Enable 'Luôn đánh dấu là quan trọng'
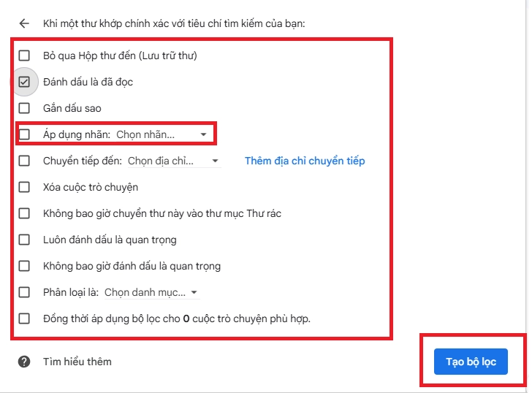 (25, 240)
